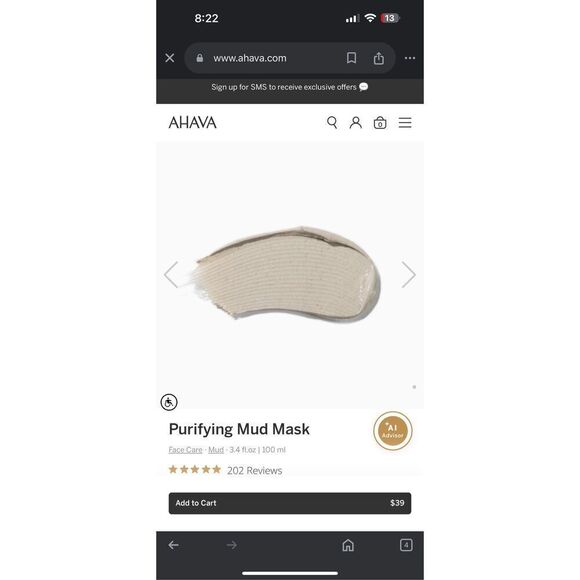580x580 pixels.
Task: Follow the Mud category link
Action: coord(216,450)
